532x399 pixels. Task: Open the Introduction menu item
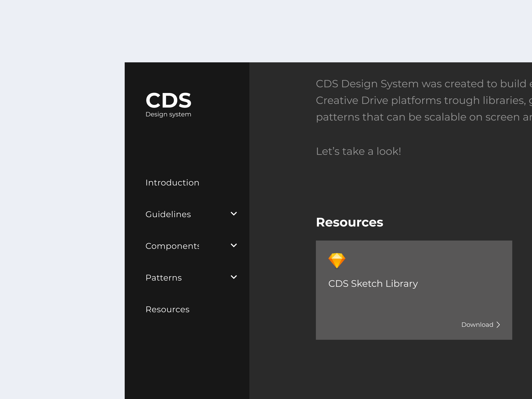click(172, 183)
